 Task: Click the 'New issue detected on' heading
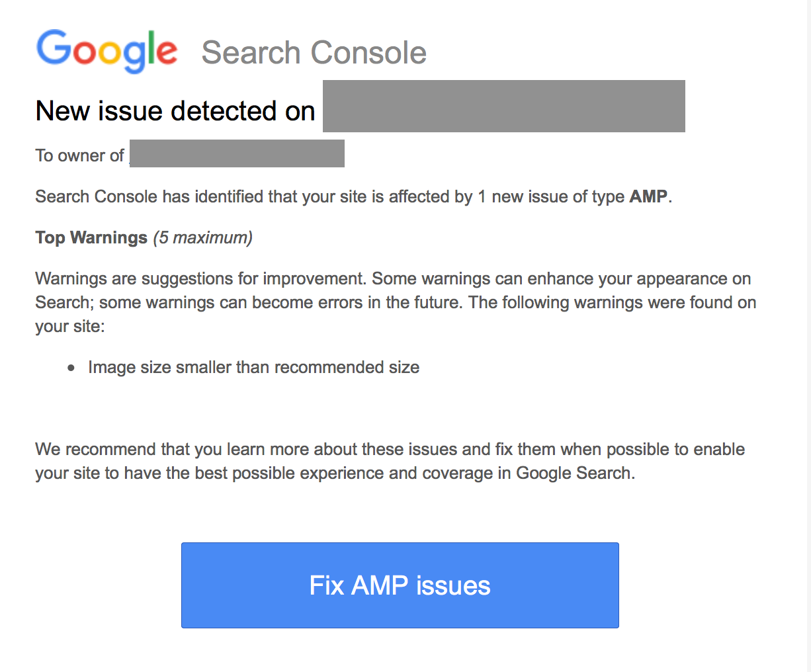tap(175, 111)
